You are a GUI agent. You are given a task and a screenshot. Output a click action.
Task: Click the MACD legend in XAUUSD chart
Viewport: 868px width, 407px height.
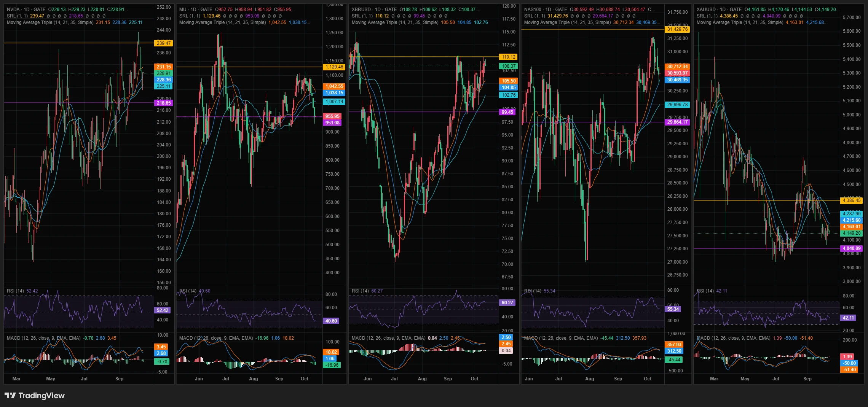(733, 338)
